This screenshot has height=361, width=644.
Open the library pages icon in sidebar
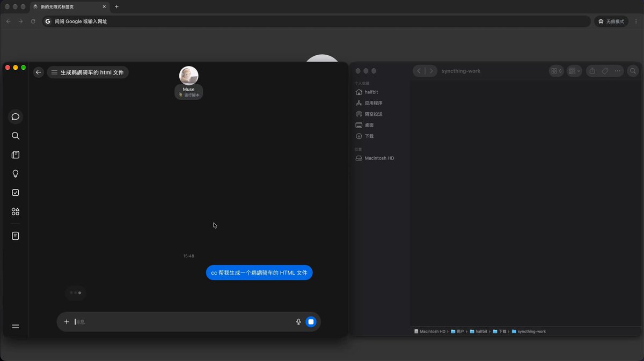click(x=16, y=154)
